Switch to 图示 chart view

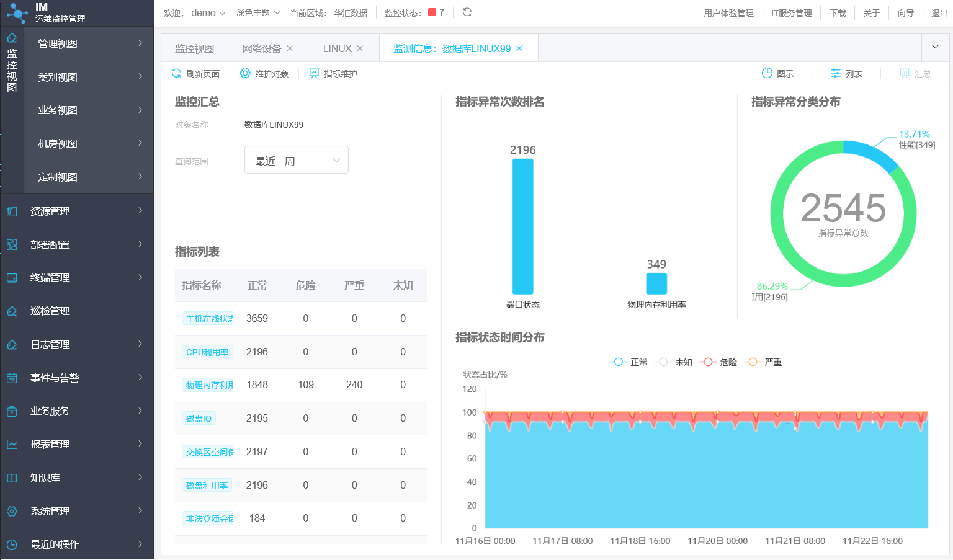coord(777,73)
